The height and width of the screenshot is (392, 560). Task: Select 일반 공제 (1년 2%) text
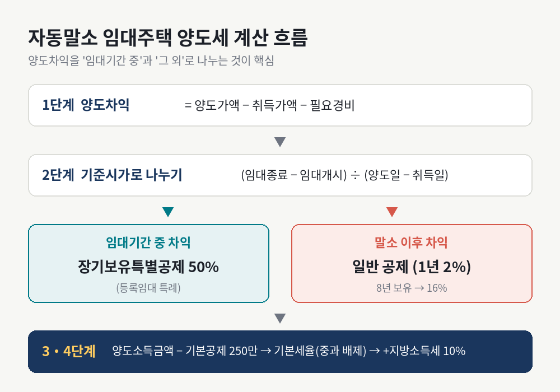click(412, 267)
